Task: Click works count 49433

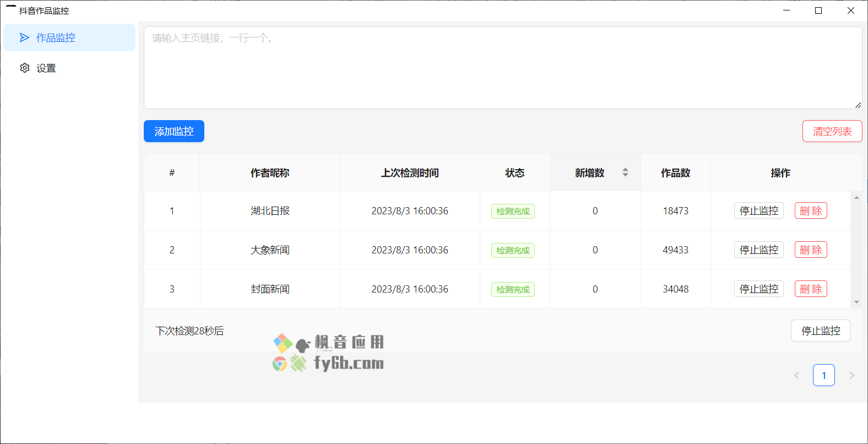Action: (x=676, y=250)
